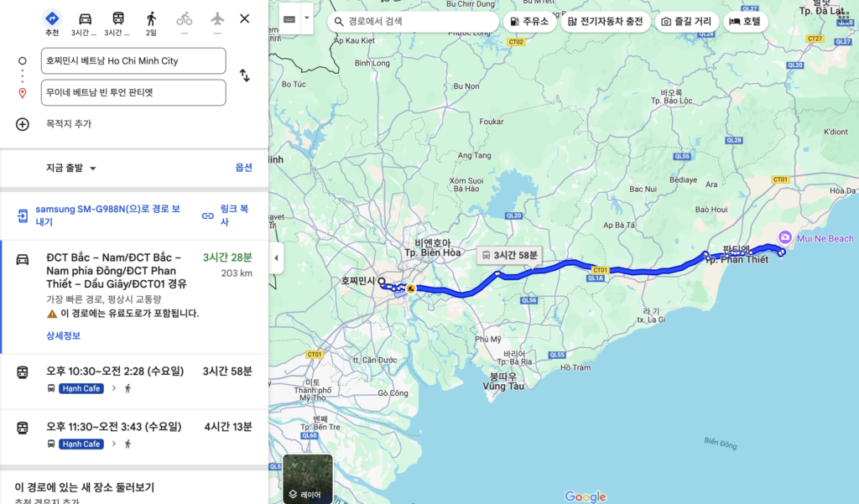Screen dimensions: 859x504
Task: Open 상세정보 for driving route
Action: pos(63,335)
